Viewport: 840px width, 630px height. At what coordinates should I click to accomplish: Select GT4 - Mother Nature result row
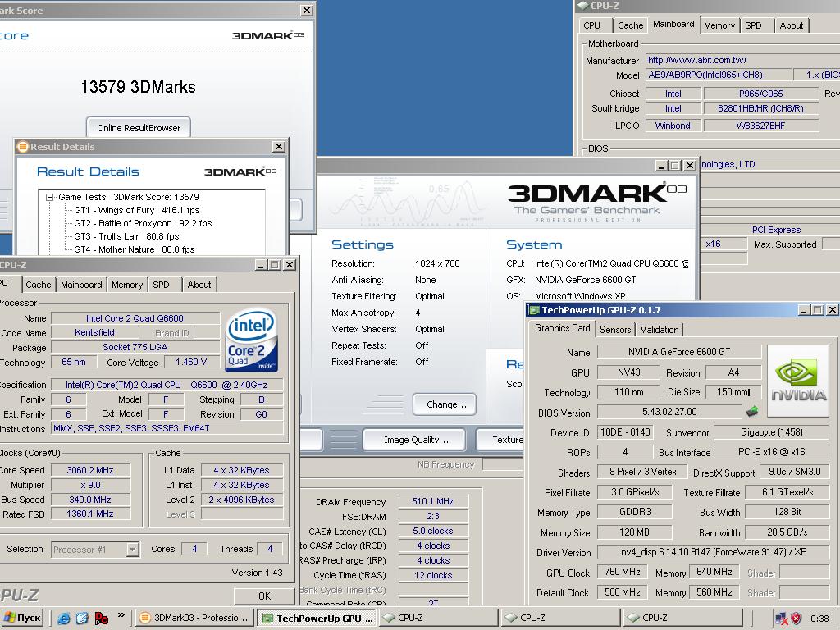(x=135, y=249)
